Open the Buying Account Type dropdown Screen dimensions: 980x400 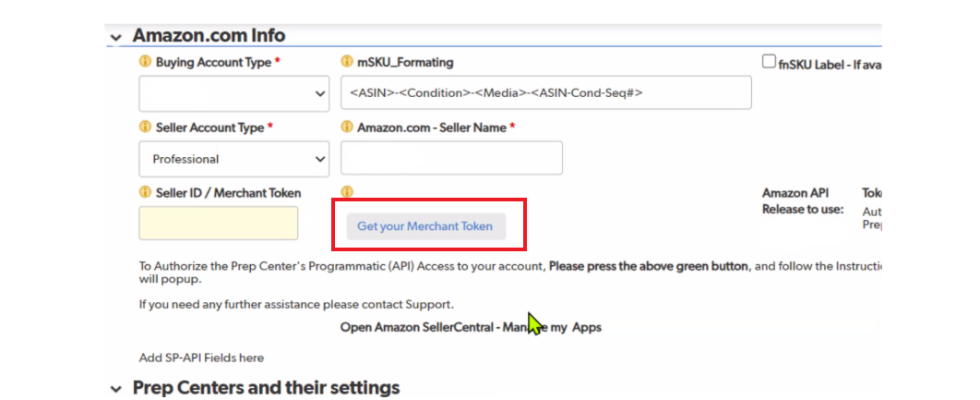click(x=233, y=93)
